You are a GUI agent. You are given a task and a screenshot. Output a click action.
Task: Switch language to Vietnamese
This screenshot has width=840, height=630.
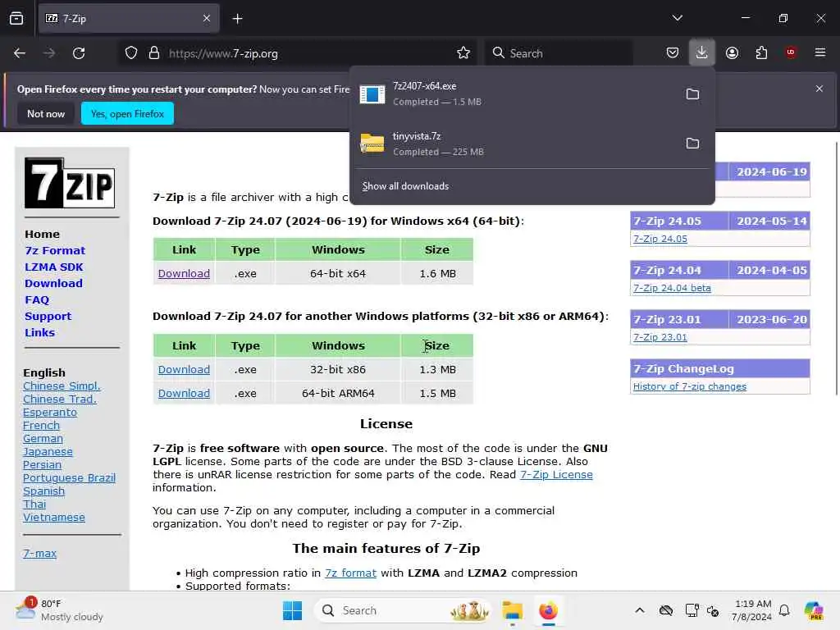(53, 518)
